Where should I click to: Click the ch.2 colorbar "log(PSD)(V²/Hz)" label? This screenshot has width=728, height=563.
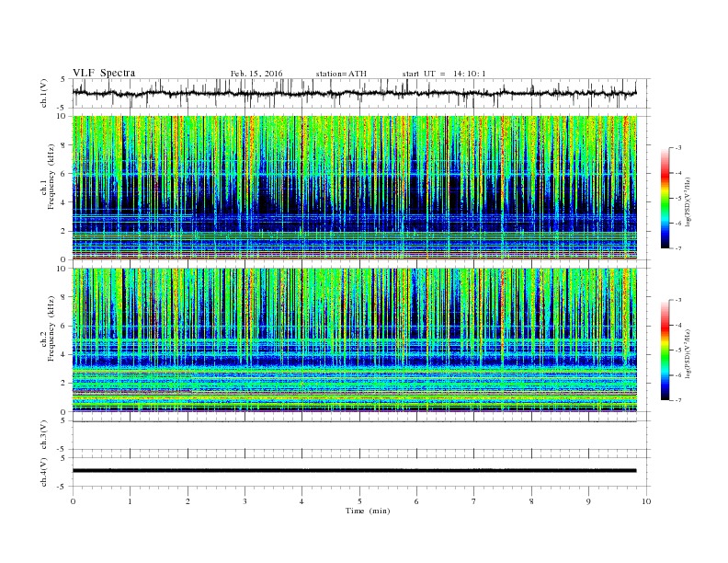pyautogui.click(x=688, y=353)
